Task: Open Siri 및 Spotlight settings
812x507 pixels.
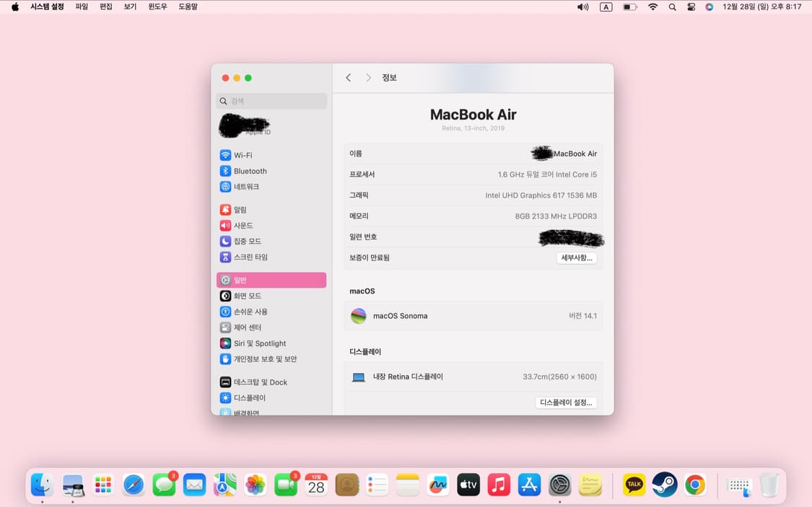Action: [x=259, y=343]
